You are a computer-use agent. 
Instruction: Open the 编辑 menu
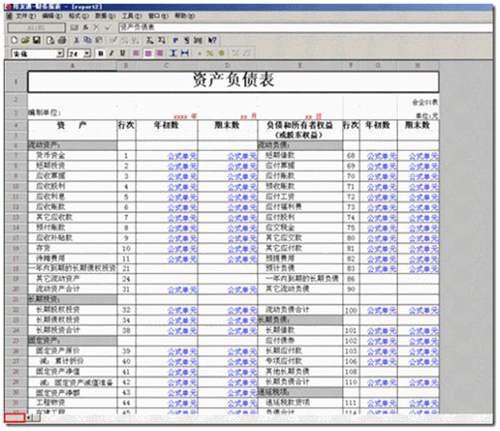pyautogui.click(x=52, y=16)
